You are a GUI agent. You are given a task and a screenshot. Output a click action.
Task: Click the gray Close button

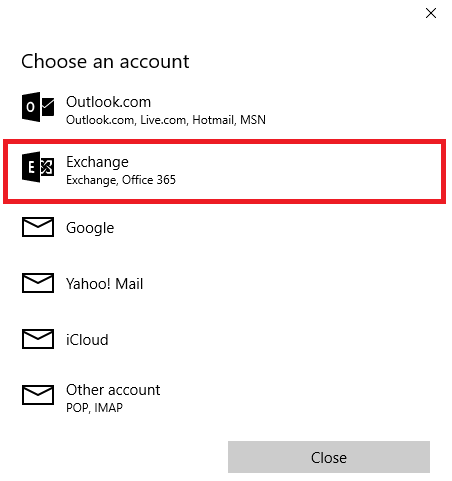[329, 457]
